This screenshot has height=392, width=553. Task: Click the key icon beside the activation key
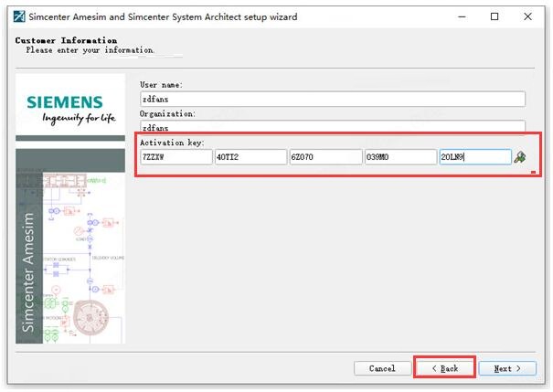click(x=520, y=157)
